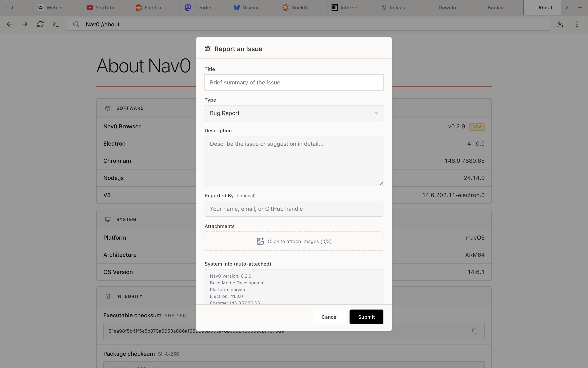Click the Executable checksum label

coord(133,315)
